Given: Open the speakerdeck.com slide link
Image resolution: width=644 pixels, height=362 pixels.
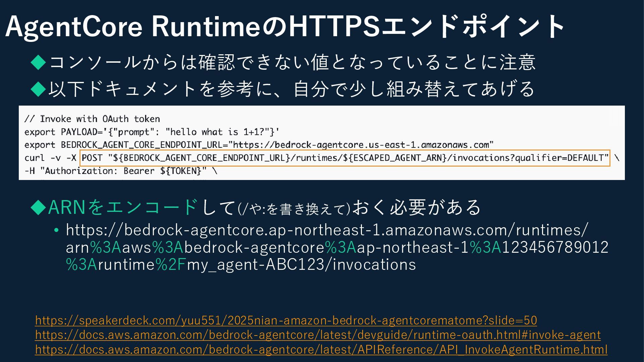Looking at the screenshot, I should [286, 320].
